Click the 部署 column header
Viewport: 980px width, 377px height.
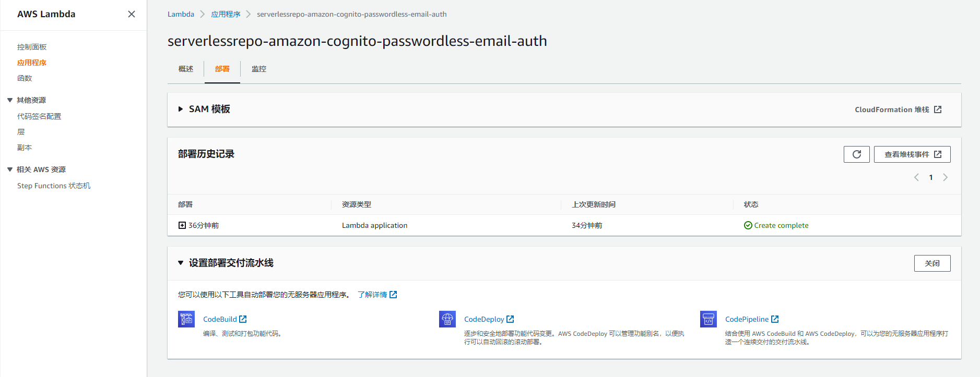185,204
